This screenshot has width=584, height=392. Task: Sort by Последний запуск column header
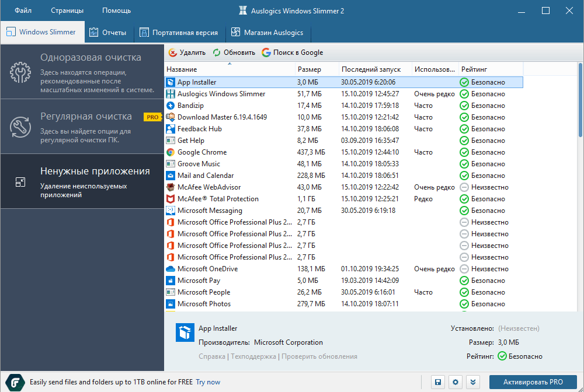coord(376,69)
